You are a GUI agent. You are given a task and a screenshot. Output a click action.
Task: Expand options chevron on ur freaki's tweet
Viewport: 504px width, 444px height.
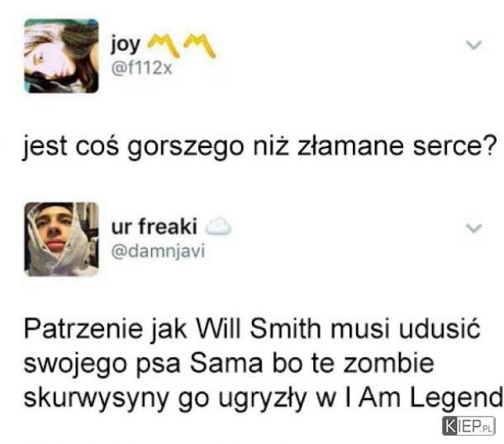pos(473,228)
